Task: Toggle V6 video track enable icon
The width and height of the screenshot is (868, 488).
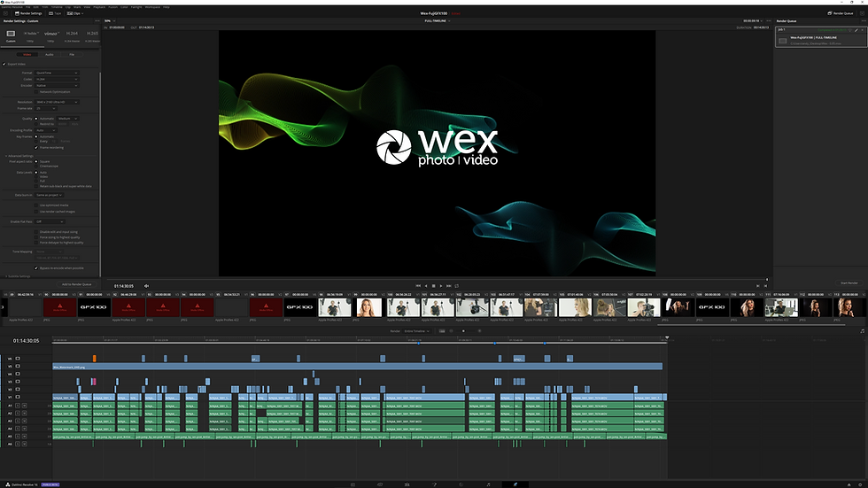Action: pos(18,359)
